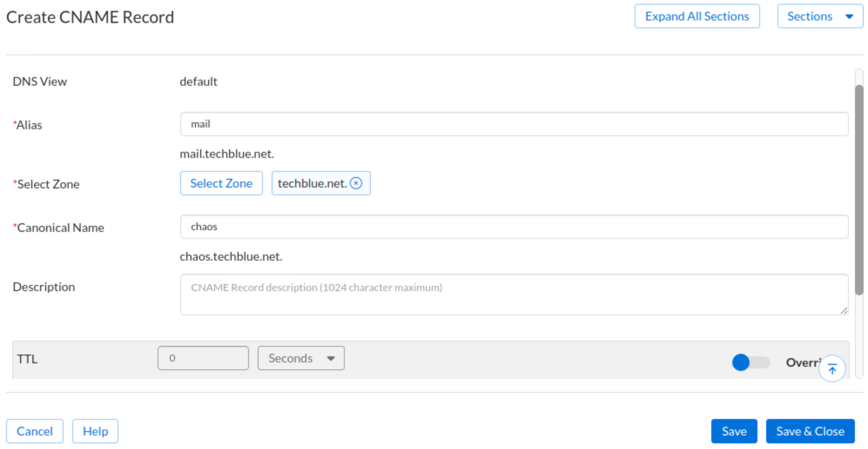868x449 pixels.
Task: Click the DNS View default value
Action: point(198,82)
